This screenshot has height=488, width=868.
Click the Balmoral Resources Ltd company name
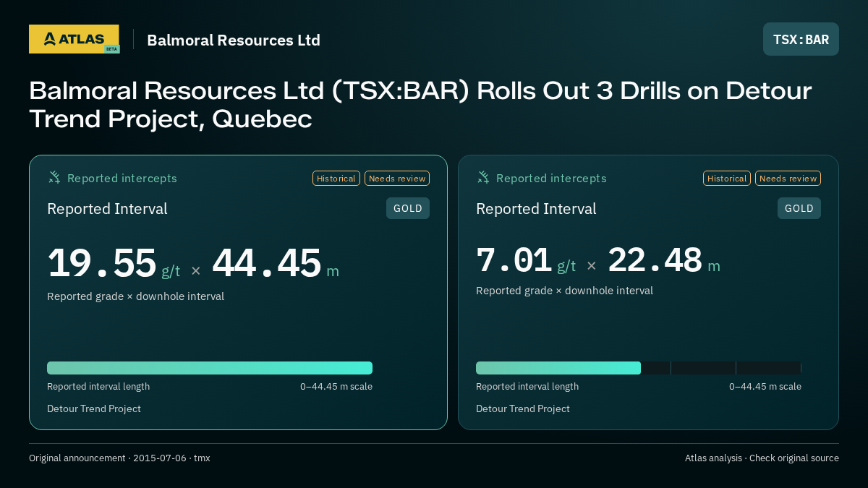[x=234, y=40]
